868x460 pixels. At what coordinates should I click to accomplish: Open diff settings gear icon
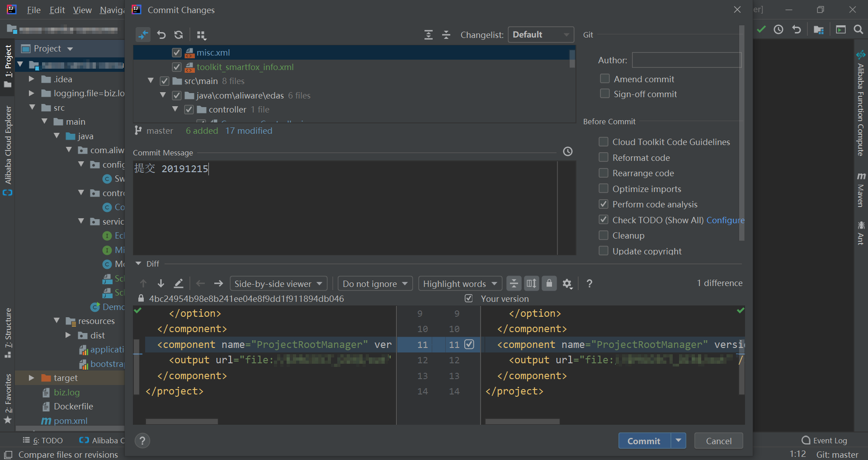click(x=567, y=283)
